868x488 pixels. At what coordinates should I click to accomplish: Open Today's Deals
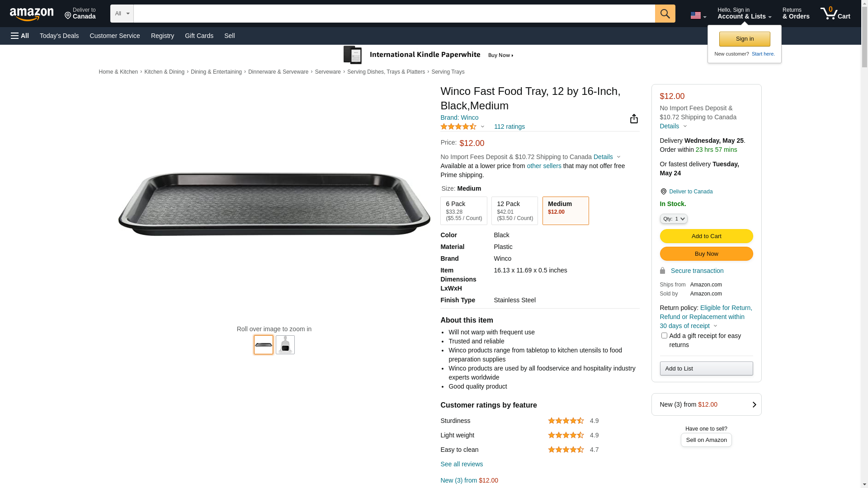pos(59,36)
